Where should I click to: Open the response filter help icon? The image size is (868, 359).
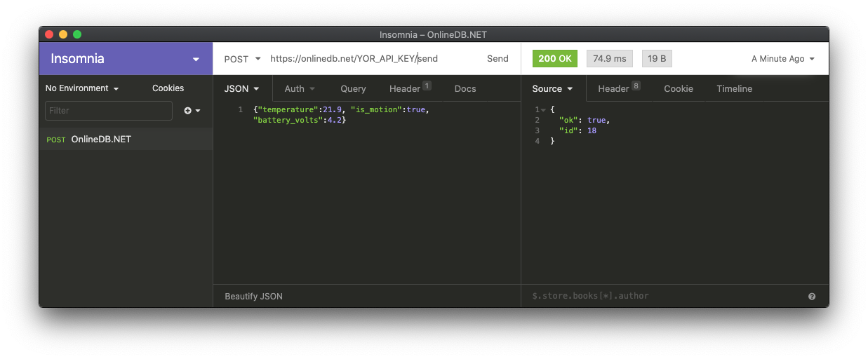(x=812, y=296)
